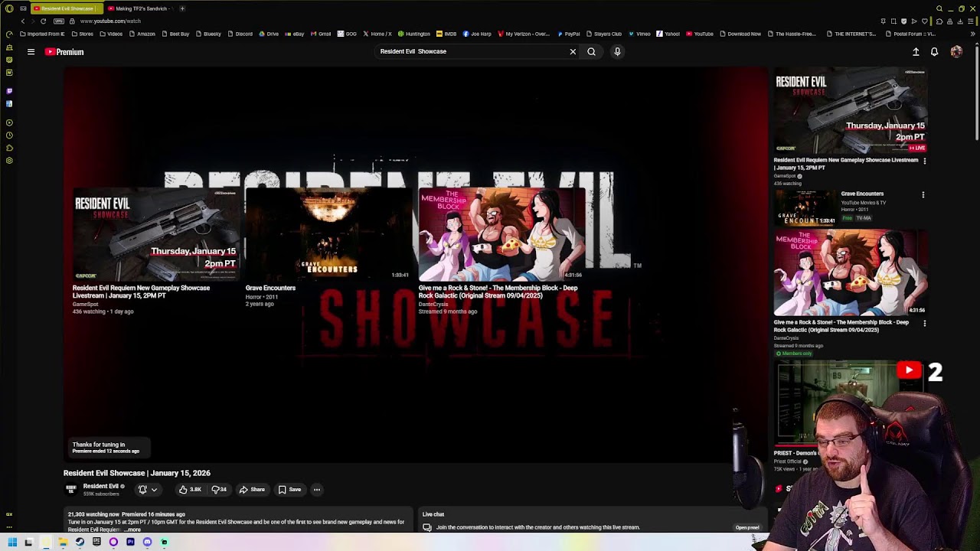Click the Resident Evil Showcase video title text
980x551 pixels.
coord(137,473)
